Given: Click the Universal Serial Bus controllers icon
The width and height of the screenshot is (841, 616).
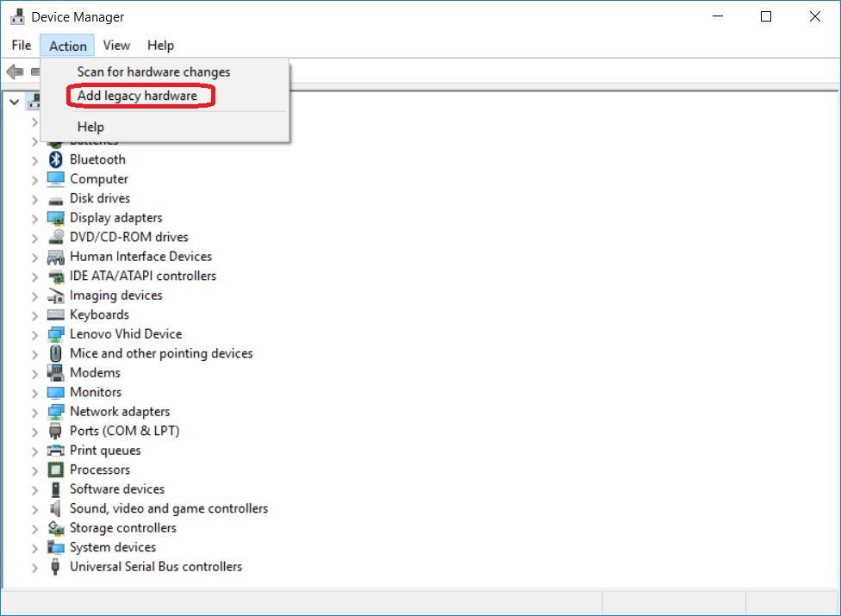Looking at the screenshot, I should 56,567.
